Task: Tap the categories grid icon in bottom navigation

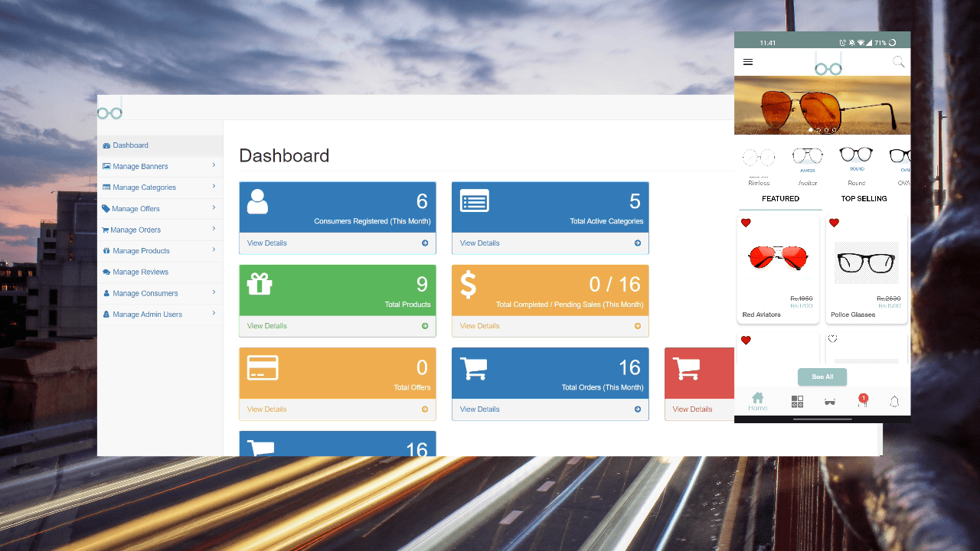Action: (797, 402)
